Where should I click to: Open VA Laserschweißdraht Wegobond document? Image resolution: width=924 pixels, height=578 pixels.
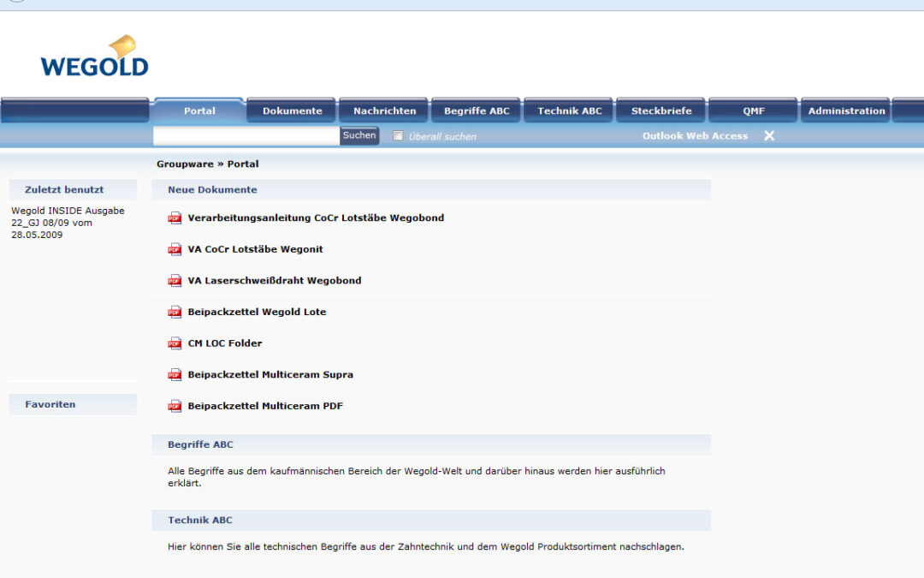275,280
